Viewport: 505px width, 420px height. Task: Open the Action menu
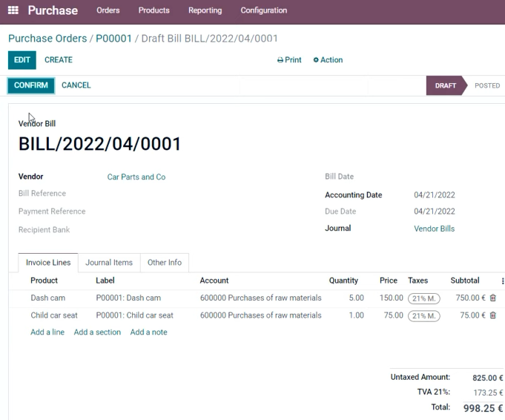(328, 60)
